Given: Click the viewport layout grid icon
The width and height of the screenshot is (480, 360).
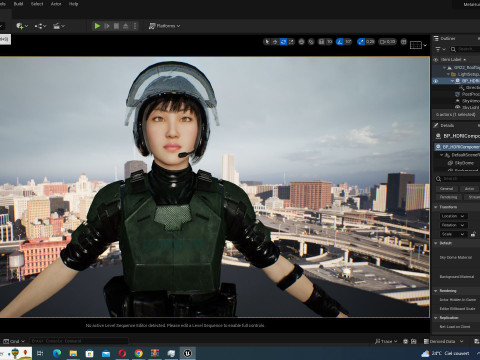Looking at the screenshot, I should pos(404,42).
